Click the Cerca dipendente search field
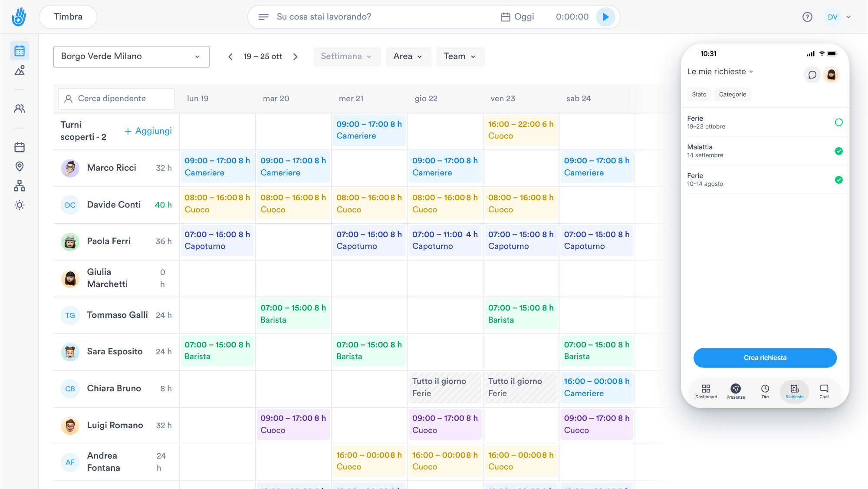868x489 pixels. 116,99
